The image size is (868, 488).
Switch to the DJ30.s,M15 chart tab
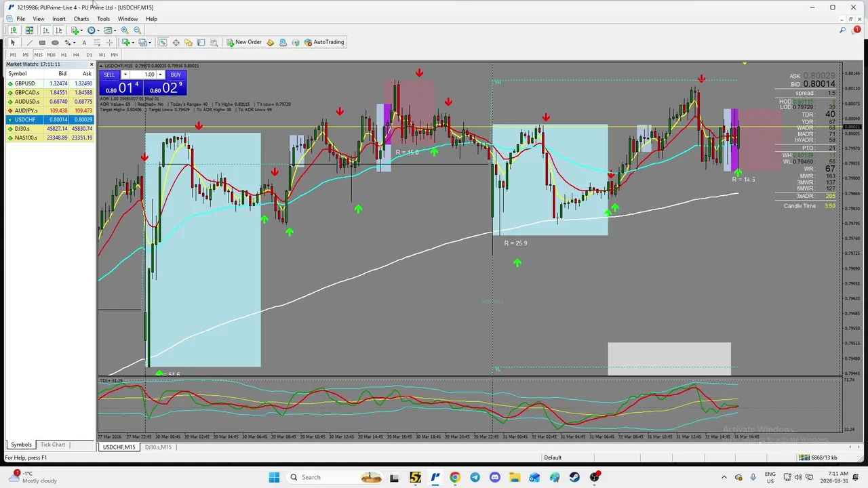point(158,447)
